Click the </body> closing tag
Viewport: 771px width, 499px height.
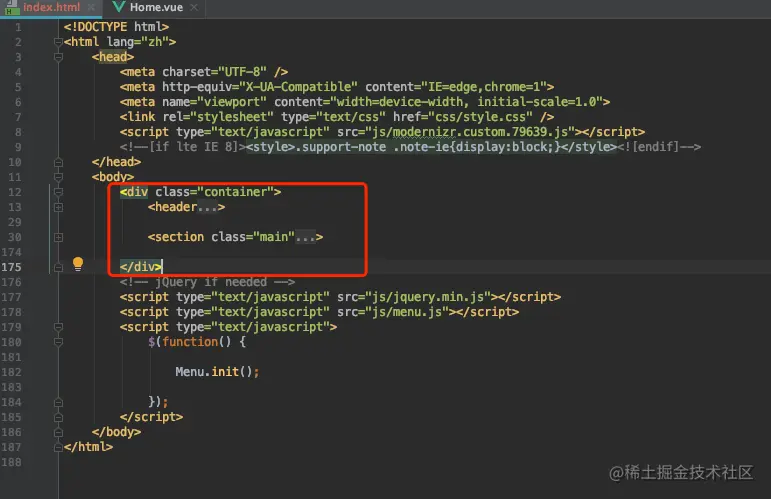click(x=117, y=432)
